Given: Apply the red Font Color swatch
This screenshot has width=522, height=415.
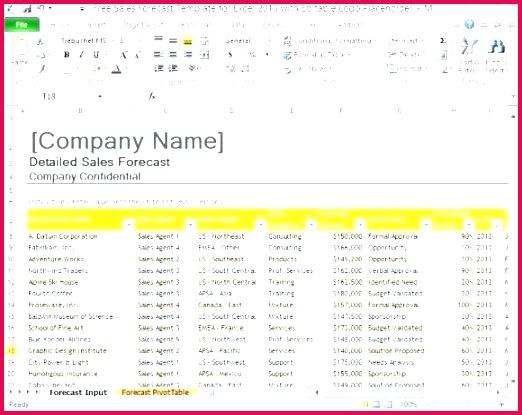Looking at the screenshot, I should [x=117, y=69].
